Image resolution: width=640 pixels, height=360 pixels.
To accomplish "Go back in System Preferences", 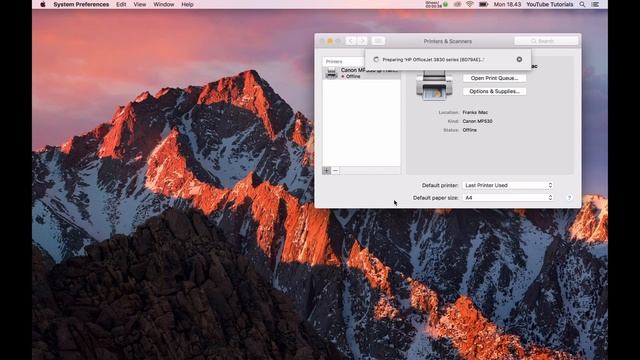I will [x=351, y=41].
